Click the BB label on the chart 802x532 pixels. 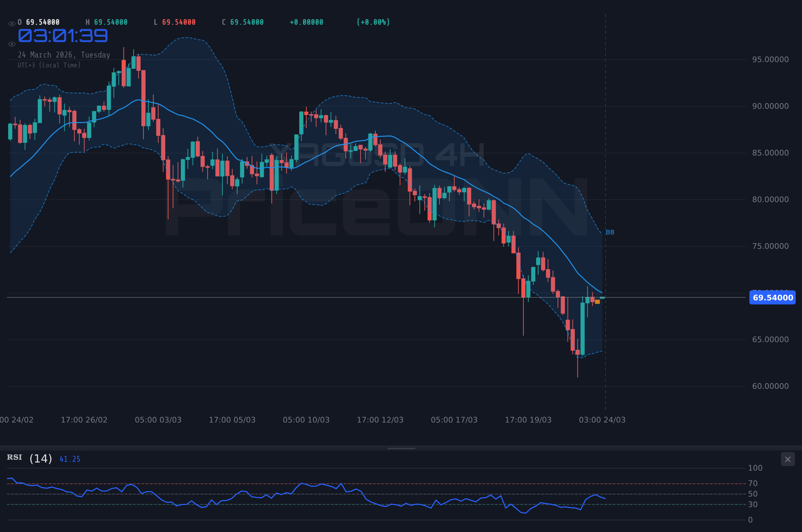[610, 232]
